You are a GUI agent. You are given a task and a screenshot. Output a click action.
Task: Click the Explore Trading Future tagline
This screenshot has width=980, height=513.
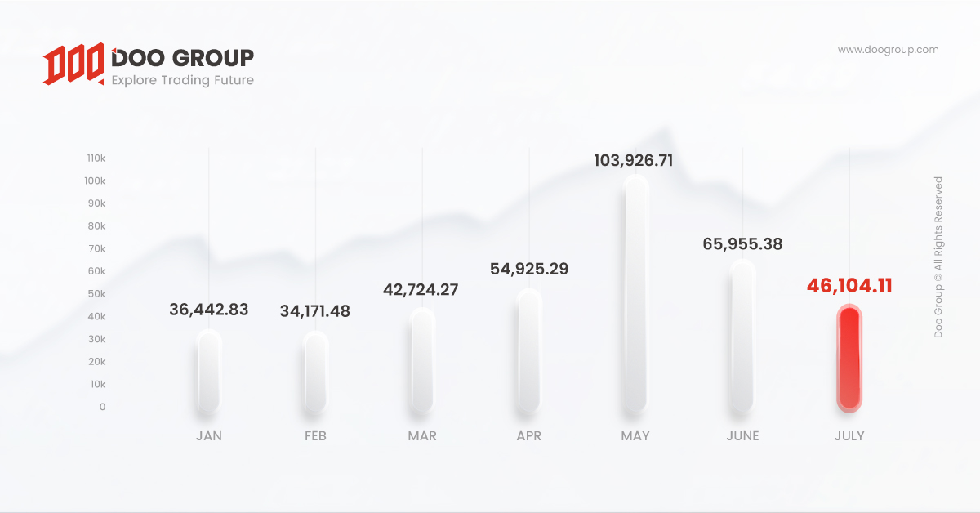tap(182, 80)
